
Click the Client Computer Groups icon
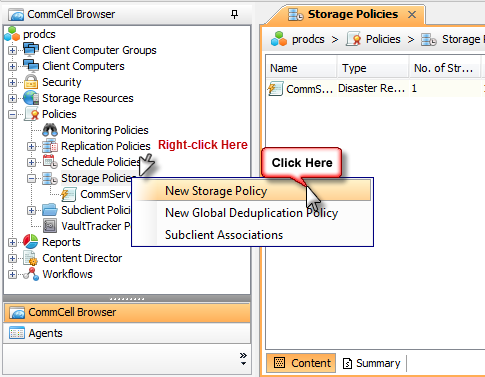(31, 50)
